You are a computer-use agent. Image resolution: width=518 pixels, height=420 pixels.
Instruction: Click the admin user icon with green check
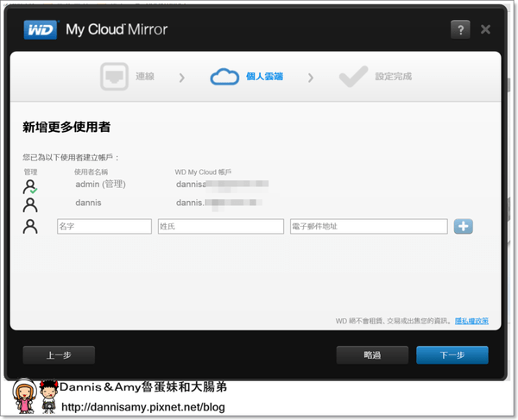click(x=30, y=187)
